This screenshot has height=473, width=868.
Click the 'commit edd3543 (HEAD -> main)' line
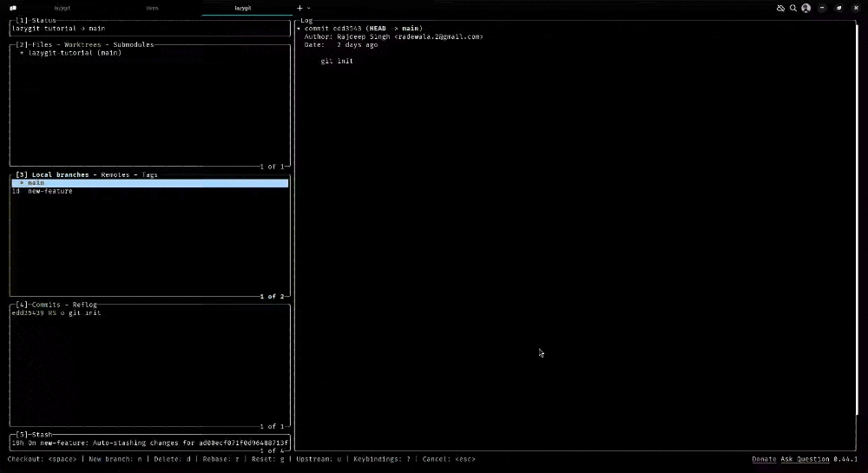[364, 29]
